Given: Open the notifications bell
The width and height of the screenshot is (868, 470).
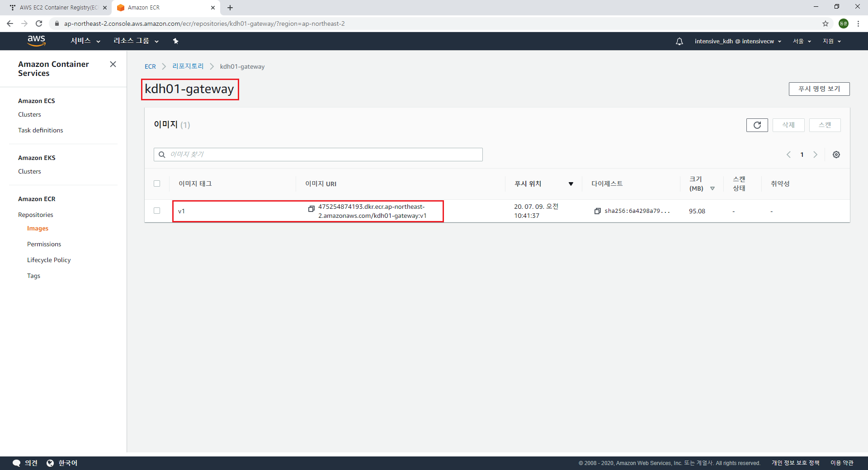Looking at the screenshot, I should tap(679, 41).
